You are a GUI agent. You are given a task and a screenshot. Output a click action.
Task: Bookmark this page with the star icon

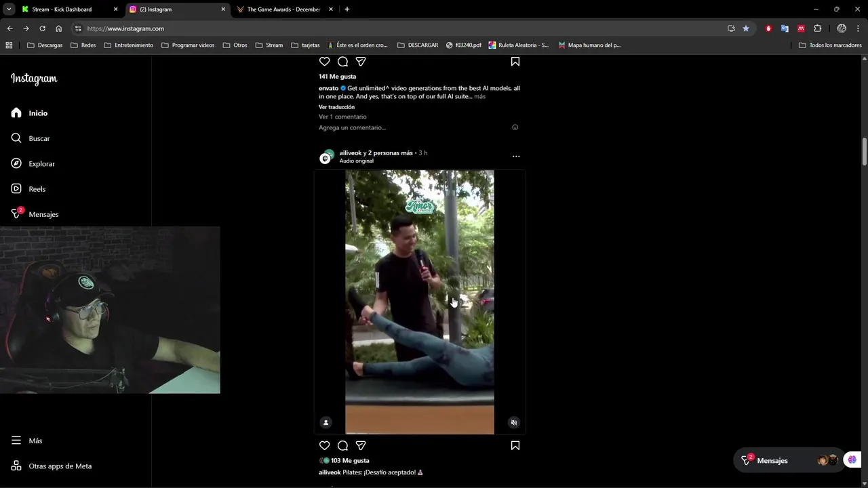746,28
